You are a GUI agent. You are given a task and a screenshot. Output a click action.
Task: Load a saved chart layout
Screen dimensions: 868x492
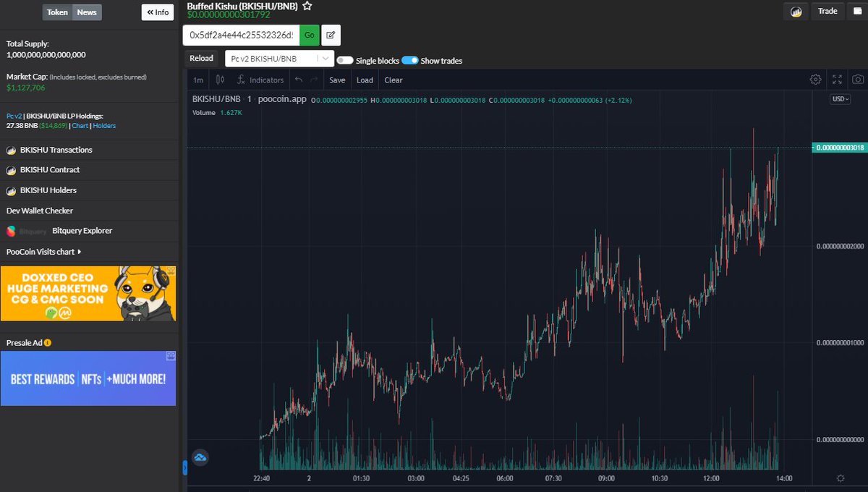tap(365, 80)
